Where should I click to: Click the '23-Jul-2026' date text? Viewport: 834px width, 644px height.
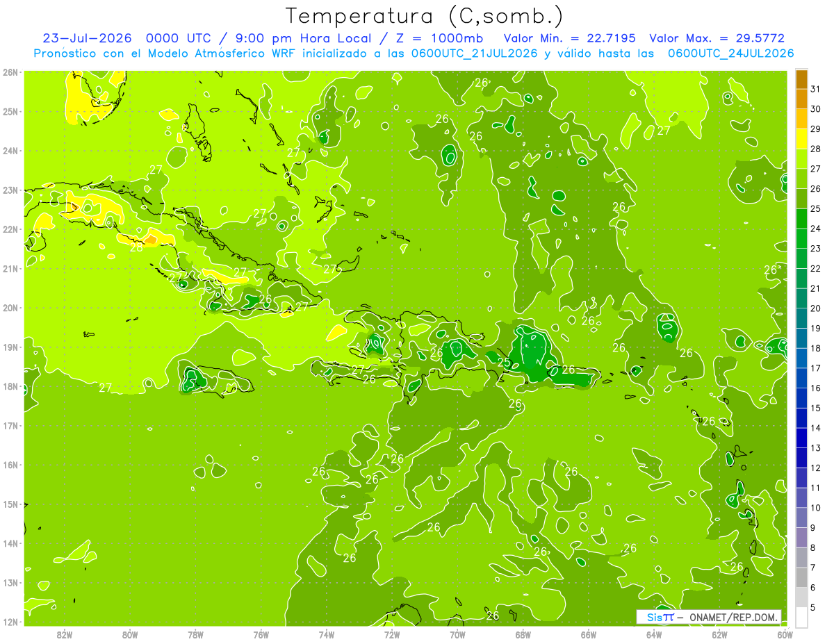[87, 38]
